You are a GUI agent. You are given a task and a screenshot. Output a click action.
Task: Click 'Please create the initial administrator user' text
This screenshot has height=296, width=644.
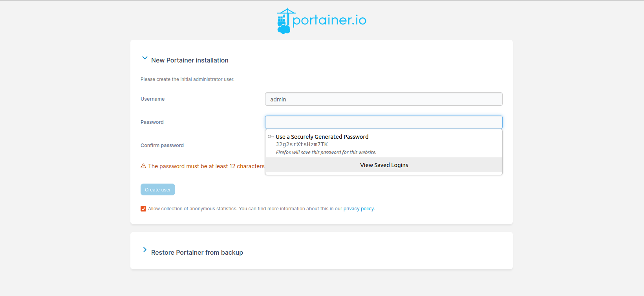coord(187,79)
